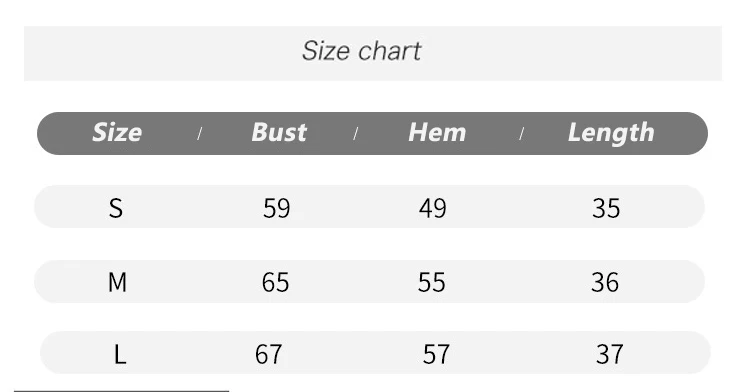
Task: Click length value 35 in S row
Action: pyautogui.click(x=606, y=208)
